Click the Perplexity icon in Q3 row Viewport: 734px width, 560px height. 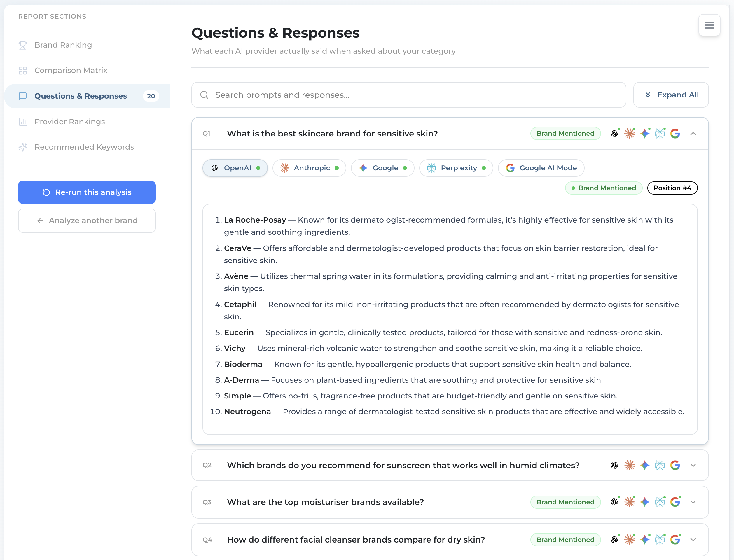click(660, 502)
